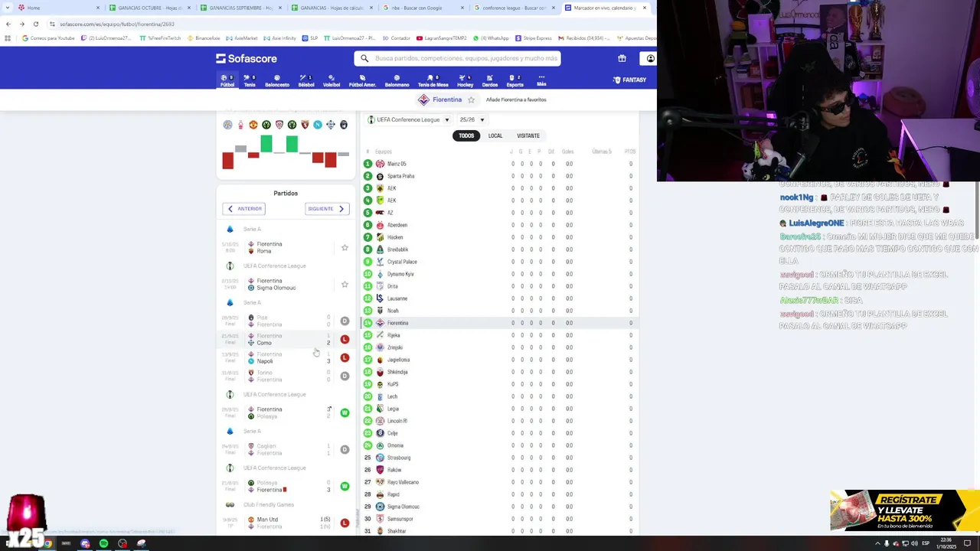Click the Napoli crest in form strip
Image resolution: width=980 pixels, height=551 pixels.
tap(318, 125)
